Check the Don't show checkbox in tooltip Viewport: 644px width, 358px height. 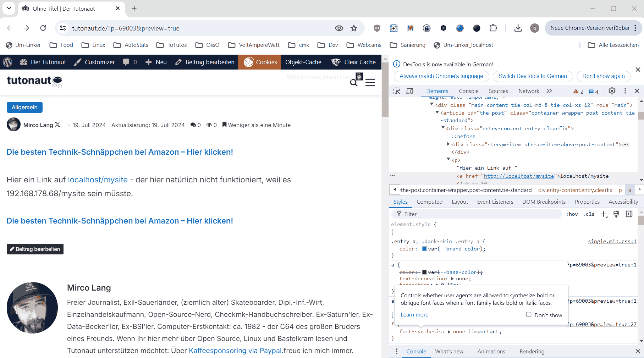[529, 314]
